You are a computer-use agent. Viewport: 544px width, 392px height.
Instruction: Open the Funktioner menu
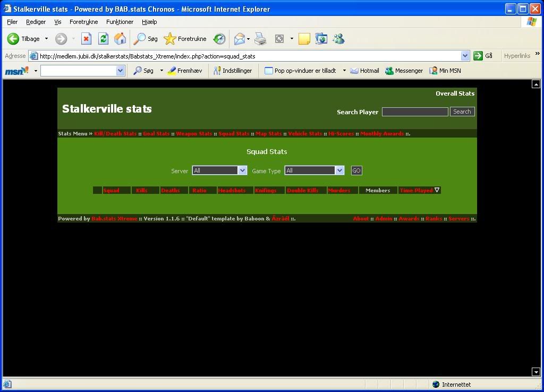[x=120, y=22]
